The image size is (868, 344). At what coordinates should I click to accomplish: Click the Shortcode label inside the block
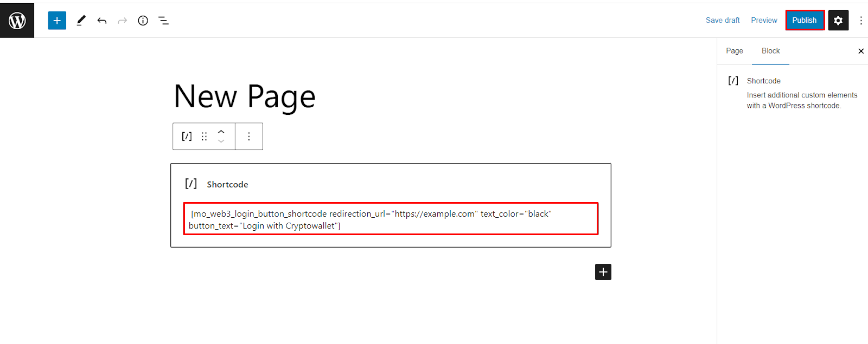click(x=227, y=184)
